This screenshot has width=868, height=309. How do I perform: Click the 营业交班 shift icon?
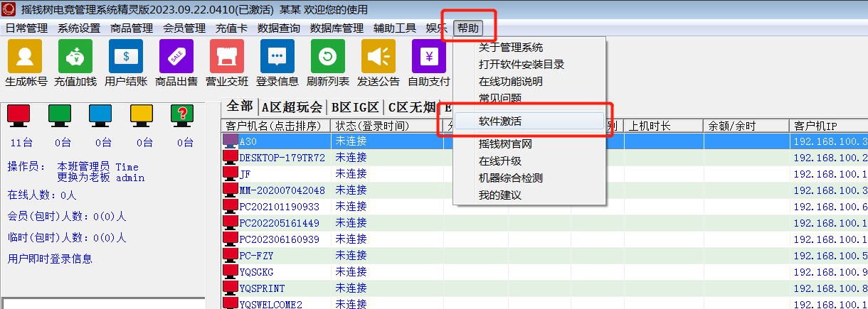coord(227,57)
